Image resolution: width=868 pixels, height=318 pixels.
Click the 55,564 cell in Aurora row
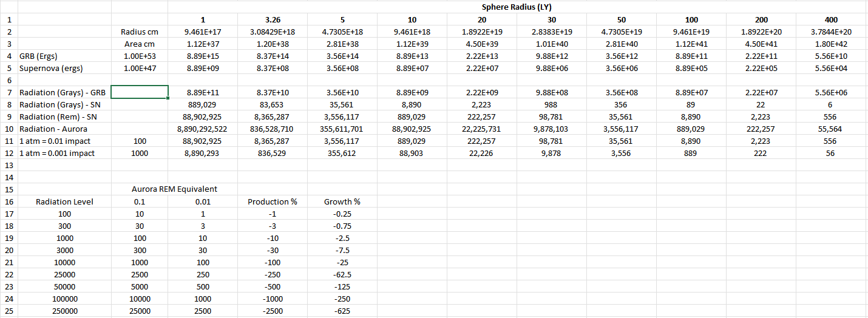[832, 129]
